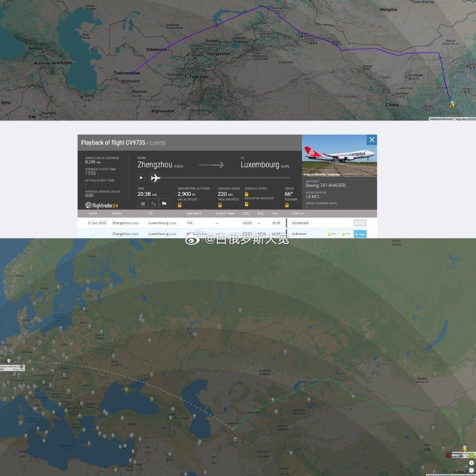Open Keyboard shortcuts on the top map

[441, 119]
